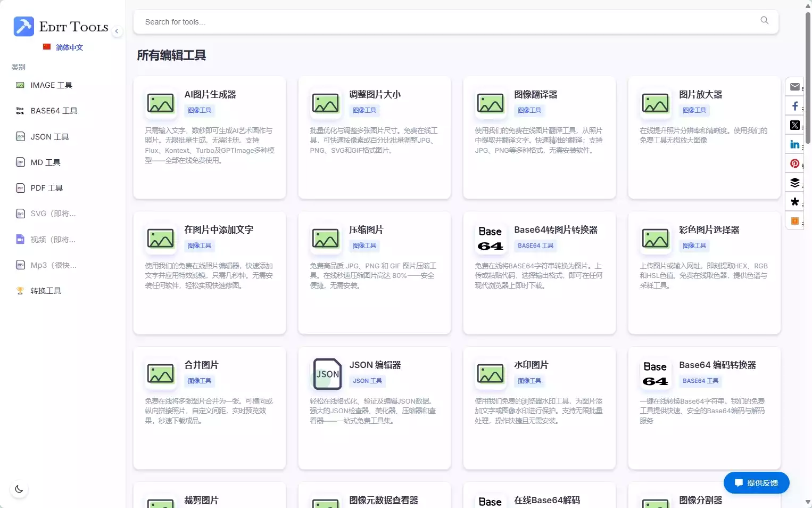812x508 pixels.
Task: Open the 在图片中添加文字 tool title
Action: (219, 230)
